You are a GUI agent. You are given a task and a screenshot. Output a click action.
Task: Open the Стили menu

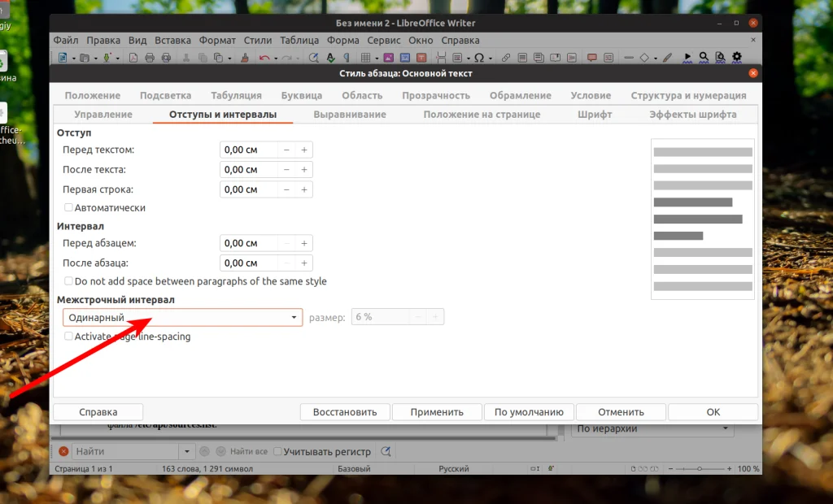258,41
